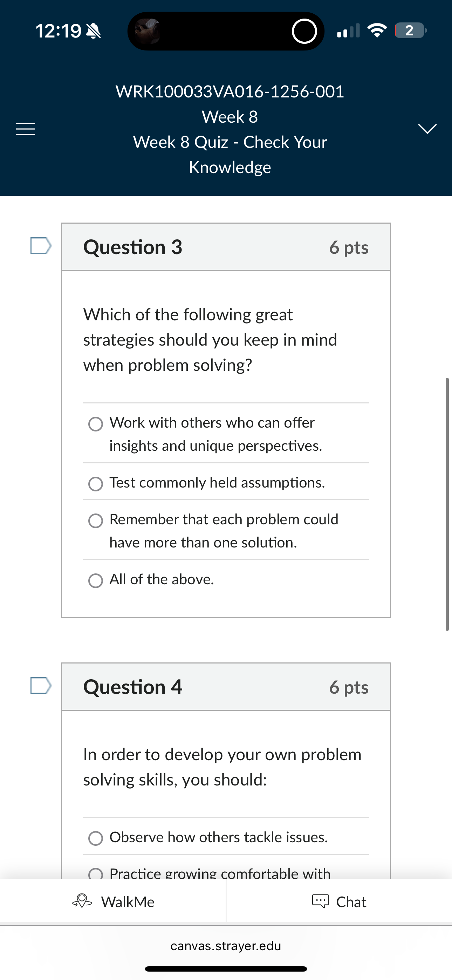Tap the Wi-Fi status icon

tap(377, 30)
